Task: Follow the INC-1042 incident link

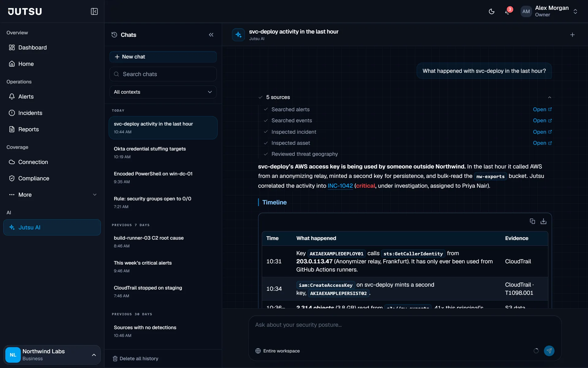Action: 340,186
